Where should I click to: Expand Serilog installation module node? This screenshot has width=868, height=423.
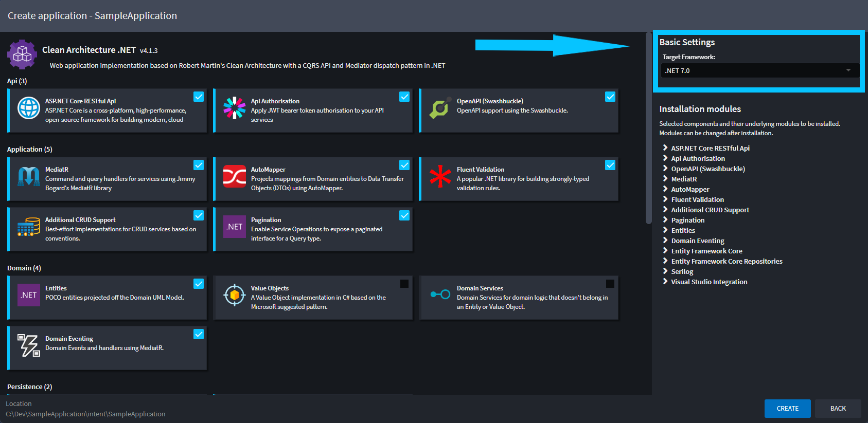[665, 271]
